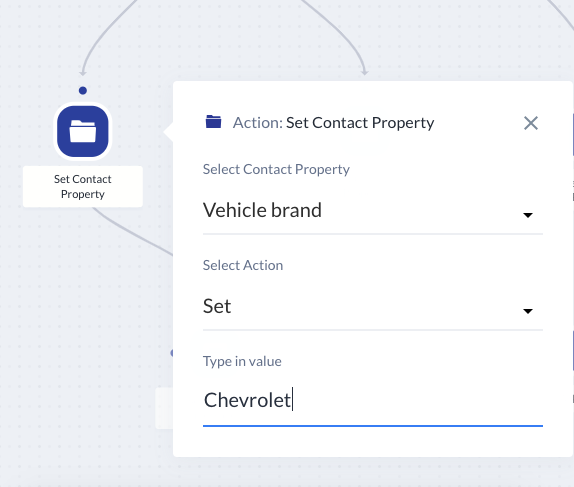This screenshot has width=574, height=487.
Task: Select the Set Contact Property node icon
Action: point(83,131)
